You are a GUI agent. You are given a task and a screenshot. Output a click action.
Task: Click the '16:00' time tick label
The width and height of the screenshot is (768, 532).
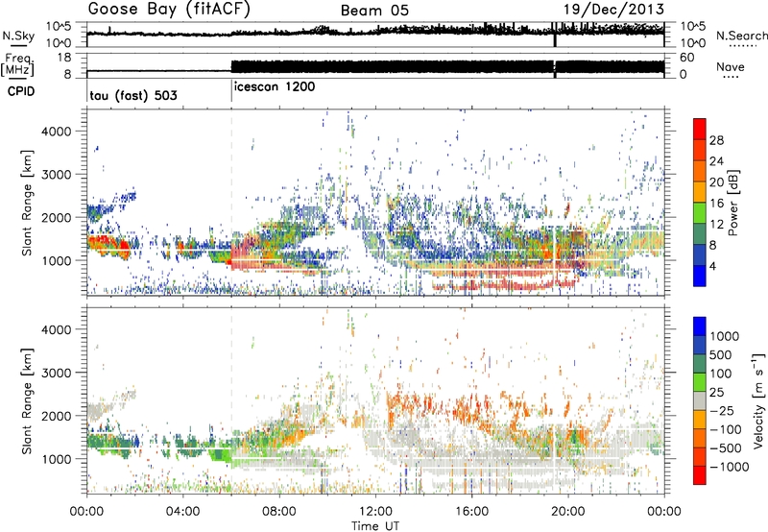coord(471,512)
